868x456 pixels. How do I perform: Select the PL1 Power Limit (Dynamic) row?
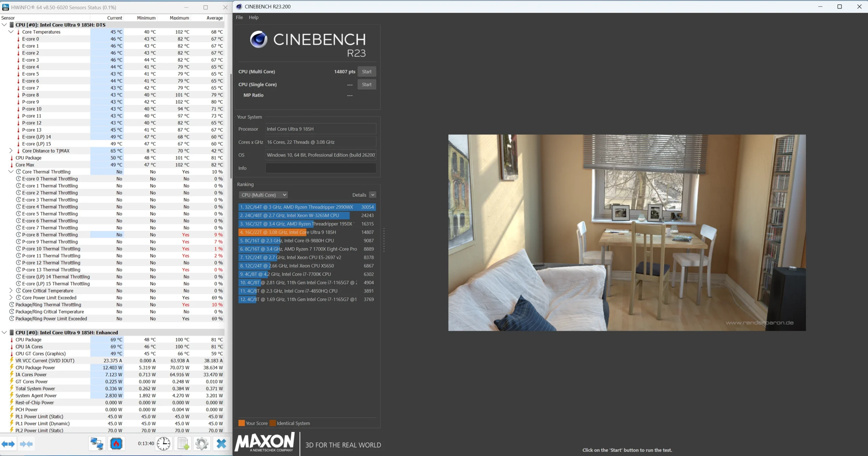112,423
